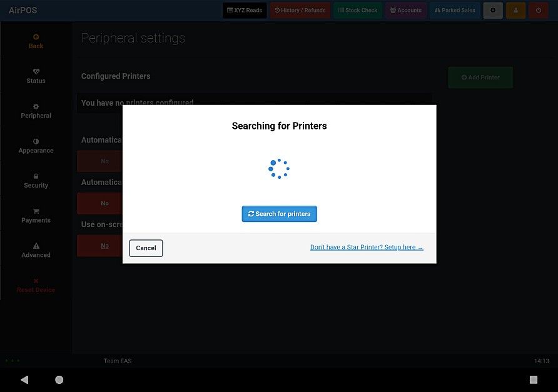
Task: Open the Star Printer setup link
Action: point(367,247)
